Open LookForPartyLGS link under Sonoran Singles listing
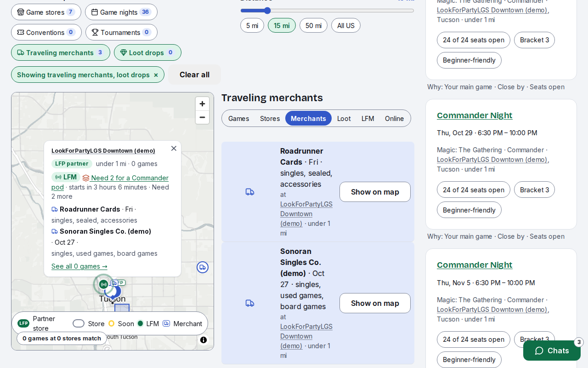This screenshot has height=368, width=588. pos(306,336)
